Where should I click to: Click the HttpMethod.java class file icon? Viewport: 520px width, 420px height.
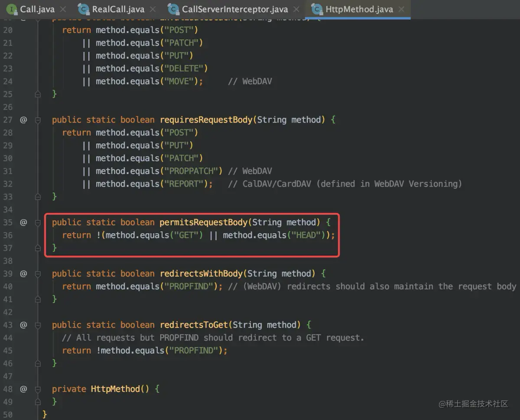coord(317,9)
